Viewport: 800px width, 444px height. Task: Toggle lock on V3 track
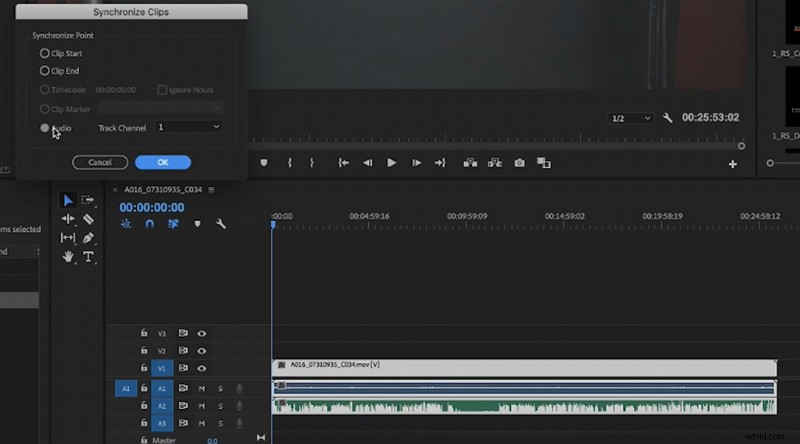coord(144,333)
